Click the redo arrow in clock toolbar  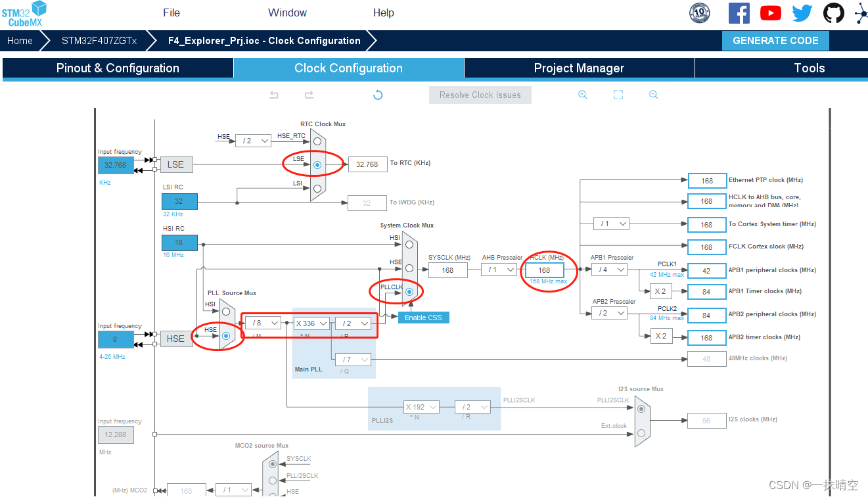coord(309,95)
